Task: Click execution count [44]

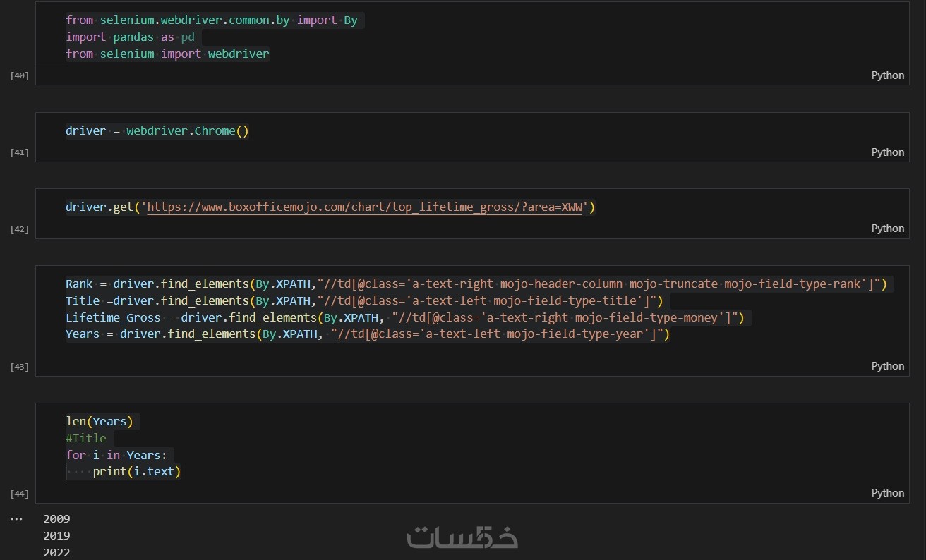Action: pyautogui.click(x=19, y=494)
